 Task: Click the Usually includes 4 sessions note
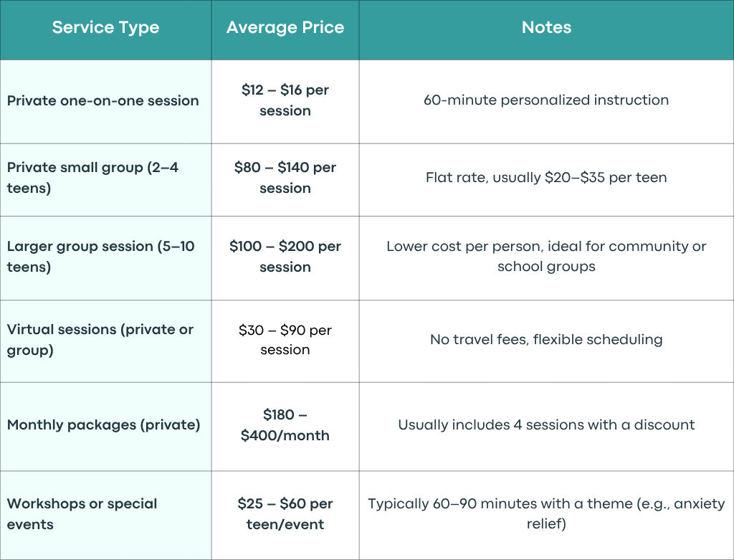pos(546,424)
